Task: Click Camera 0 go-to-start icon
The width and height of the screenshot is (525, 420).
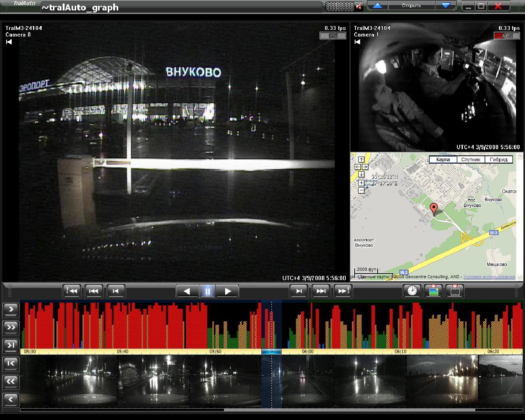Action: 9,42
